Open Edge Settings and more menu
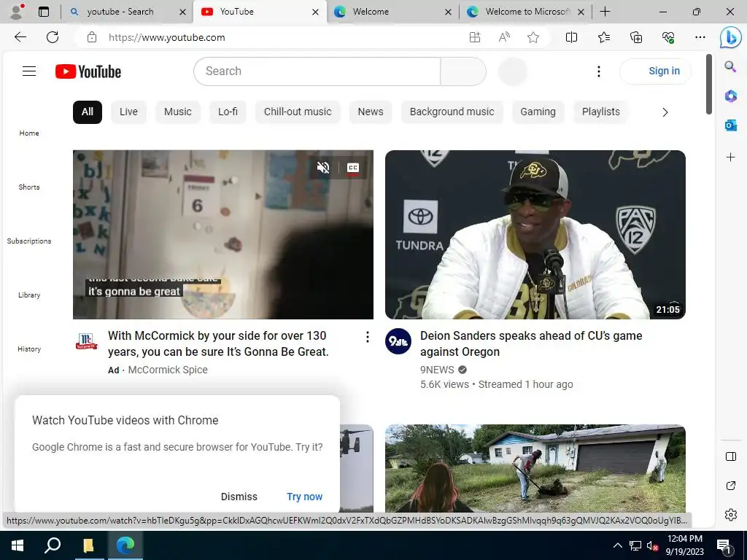This screenshot has height=560, width=747. [x=700, y=37]
